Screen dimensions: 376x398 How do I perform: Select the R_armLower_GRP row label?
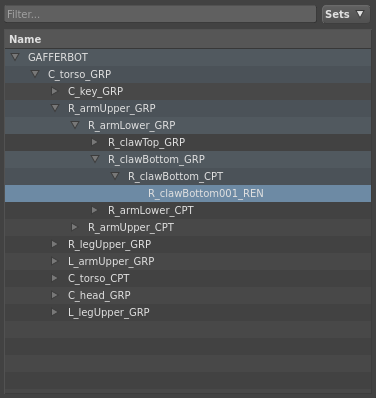tap(132, 125)
